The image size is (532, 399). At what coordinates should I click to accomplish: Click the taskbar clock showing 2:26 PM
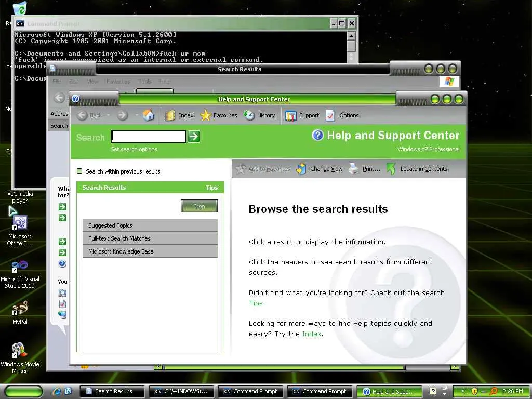tap(512, 391)
